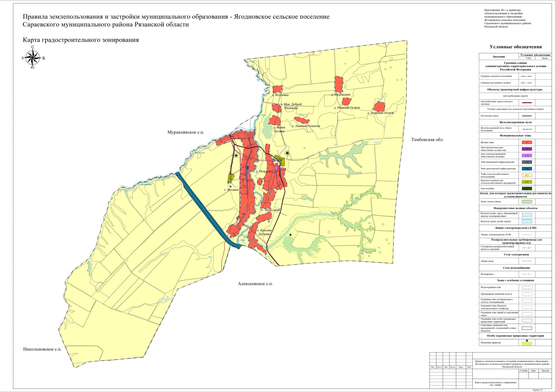Click the 'Памятник природы' legend symbol
The image size is (555, 392).
click(x=527, y=343)
